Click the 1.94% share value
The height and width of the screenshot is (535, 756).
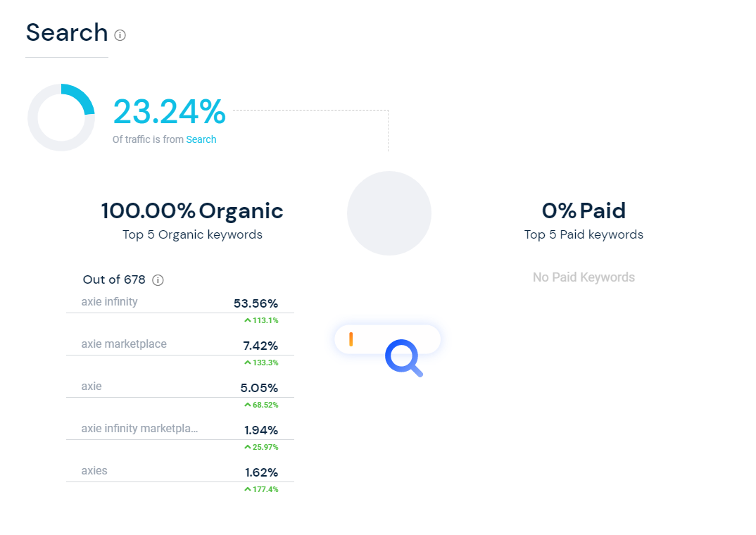pyautogui.click(x=261, y=430)
